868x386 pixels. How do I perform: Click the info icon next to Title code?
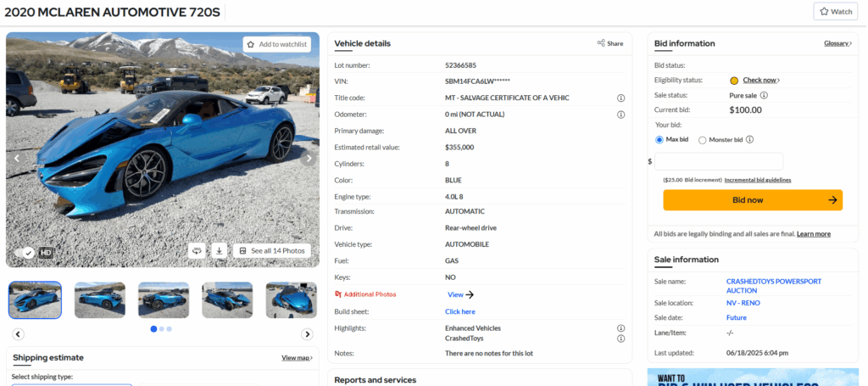[x=620, y=98]
